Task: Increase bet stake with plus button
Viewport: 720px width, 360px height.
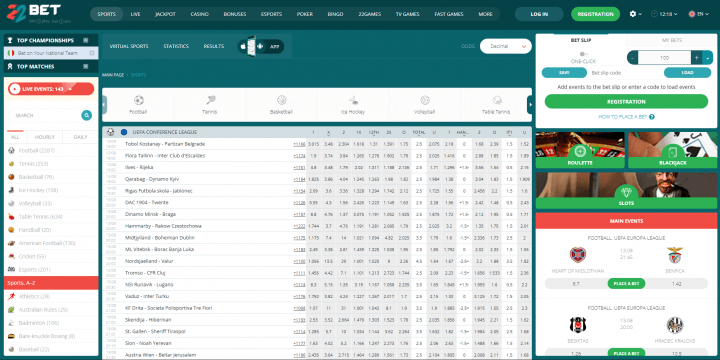Action: (x=697, y=58)
